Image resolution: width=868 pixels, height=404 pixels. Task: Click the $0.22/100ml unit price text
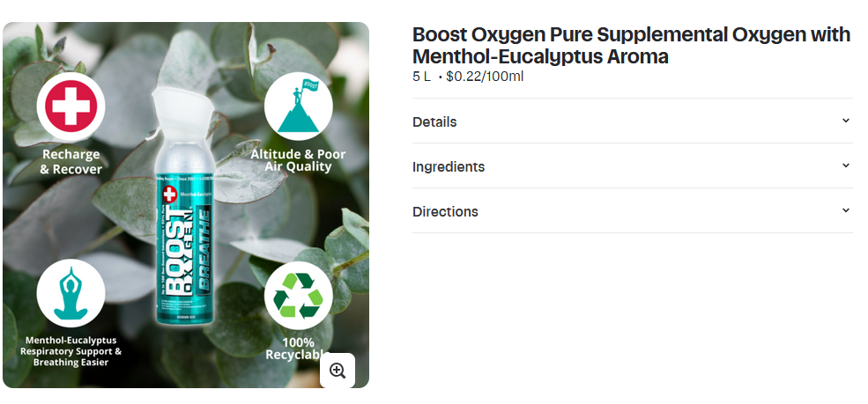[x=485, y=77]
